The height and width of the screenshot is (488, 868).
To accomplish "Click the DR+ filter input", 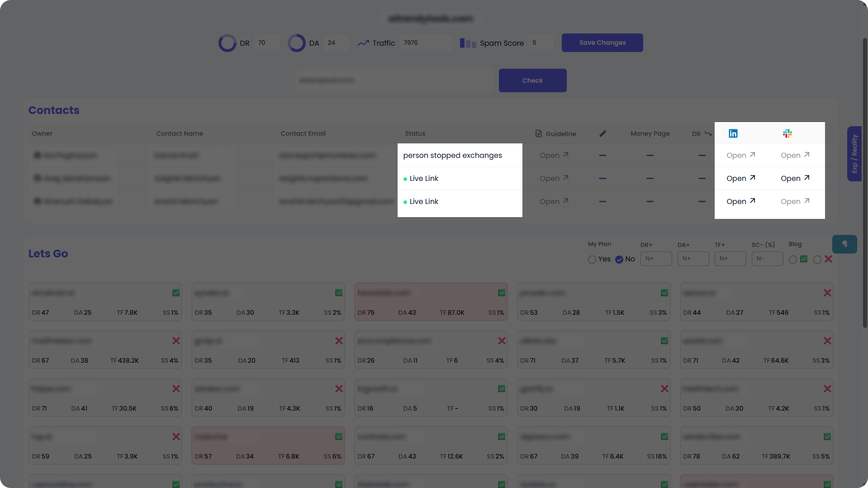I will coord(656,259).
